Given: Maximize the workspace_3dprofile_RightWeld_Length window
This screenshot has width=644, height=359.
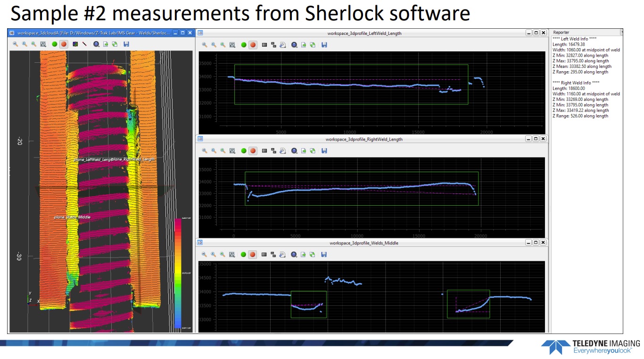Looking at the screenshot, I should [x=536, y=139].
